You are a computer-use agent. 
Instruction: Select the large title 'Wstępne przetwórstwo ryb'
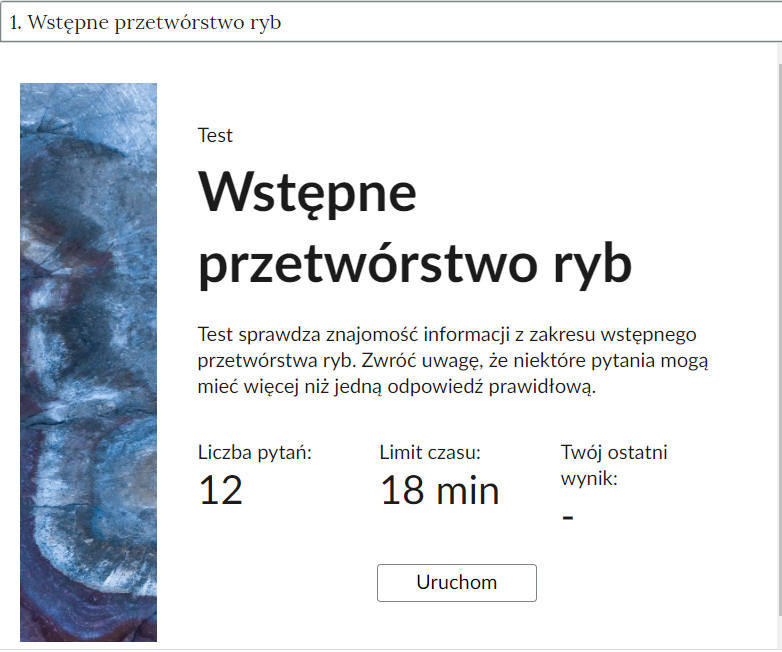coord(414,228)
